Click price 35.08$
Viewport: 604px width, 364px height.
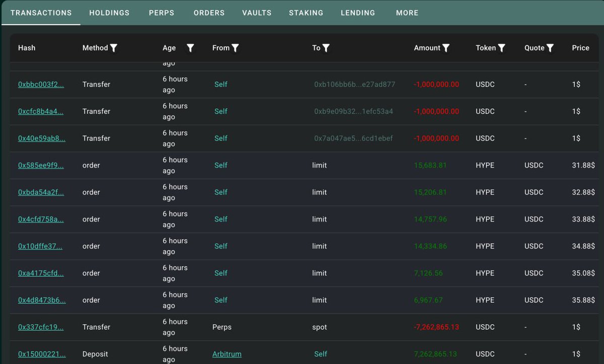(x=583, y=273)
